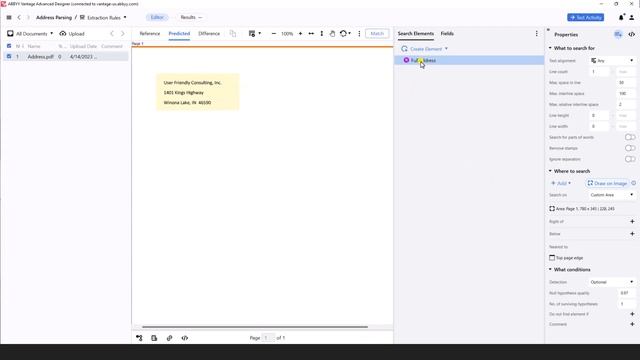The height and width of the screenshot is (360, 640).
Task: Click the code brackets icon in bottom toolbar
Action: tap(185, 338)
